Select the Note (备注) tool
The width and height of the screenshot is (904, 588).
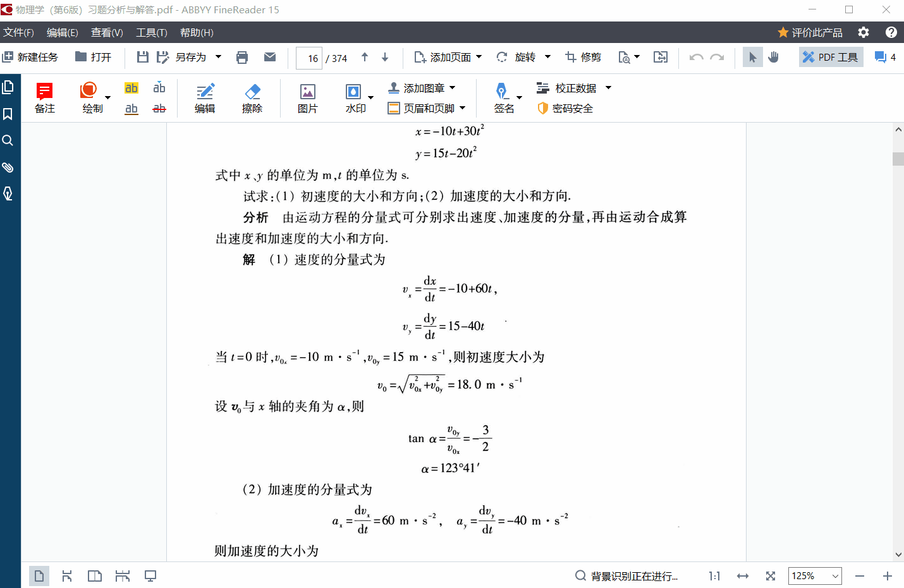click(45, 98)
